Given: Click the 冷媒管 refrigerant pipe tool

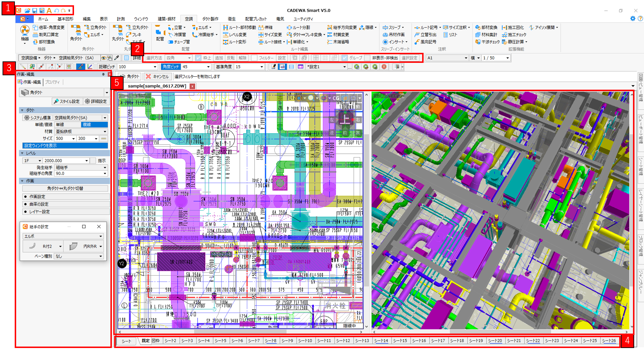Looking at the screenshot, I should [x=177, y=34].
